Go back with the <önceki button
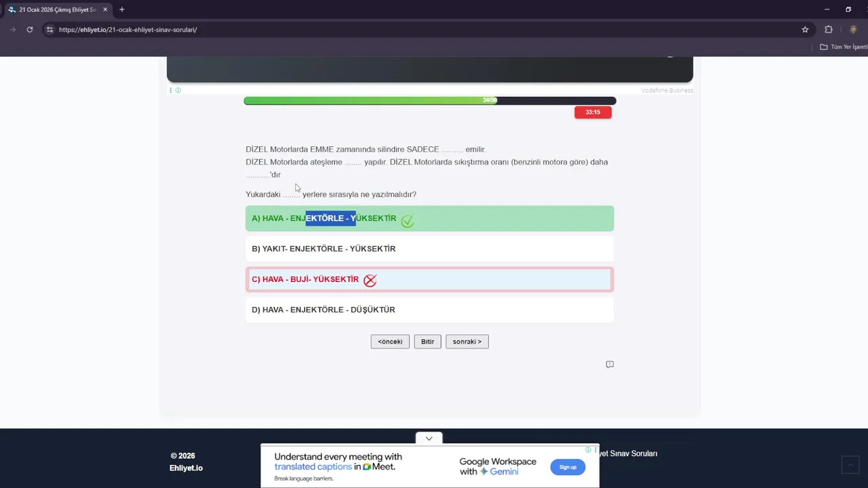The height and width of the screenshot is (488, 868). (x=390, y=342)
